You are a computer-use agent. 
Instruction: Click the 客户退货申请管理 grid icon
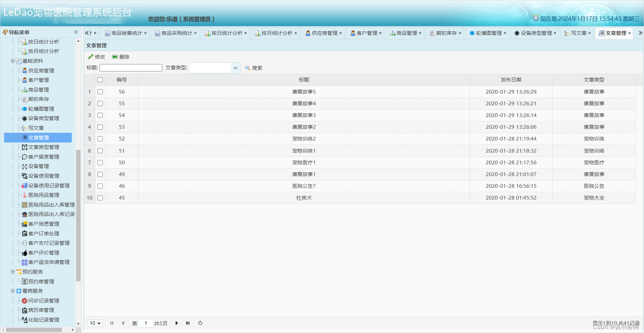coord(24,262)
